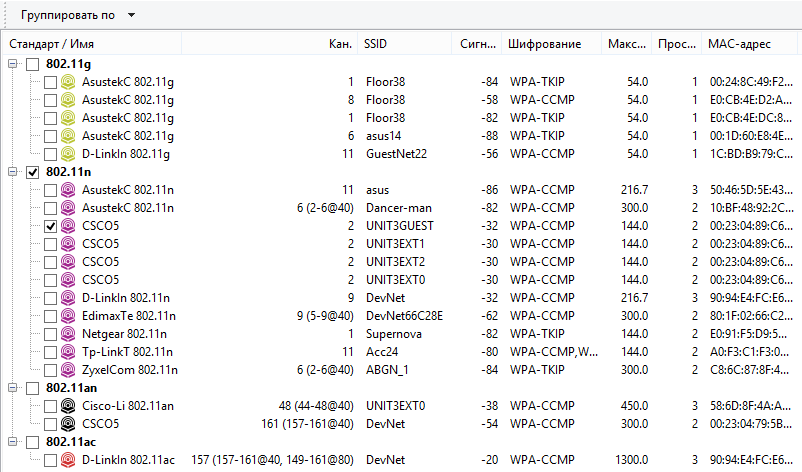The image size is (802, 472).
Task: Click the purple icon of the ABGN_1 network
Action: tap(68, 370)
